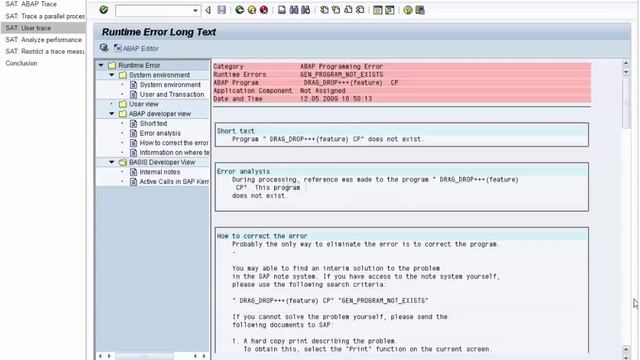Select Internal notes tree node
Screen dimensions: 640x360
pos(160,172)
